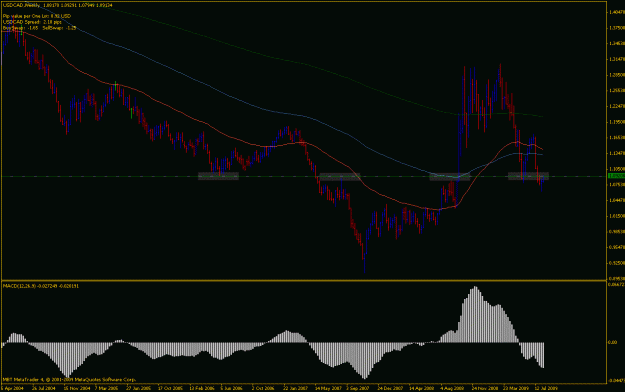Click the MACD(12,26,9) indicator label
This screenshot has width=625, height=392.
41,286
